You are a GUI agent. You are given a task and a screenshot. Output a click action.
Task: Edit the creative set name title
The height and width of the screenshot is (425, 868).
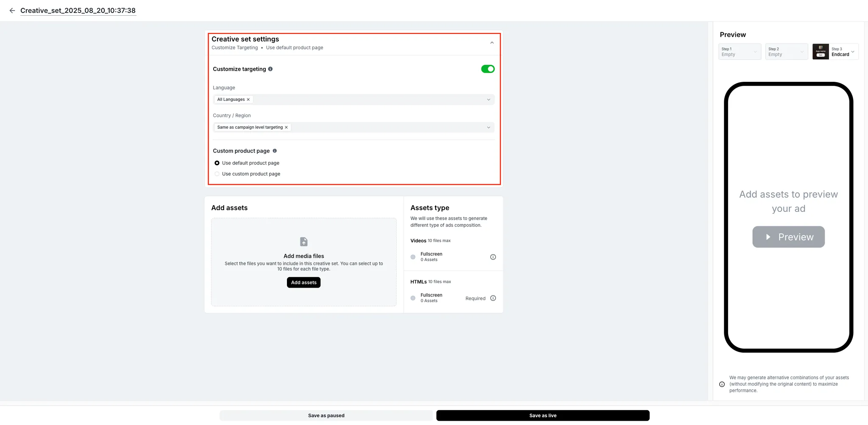coord(78,11)
